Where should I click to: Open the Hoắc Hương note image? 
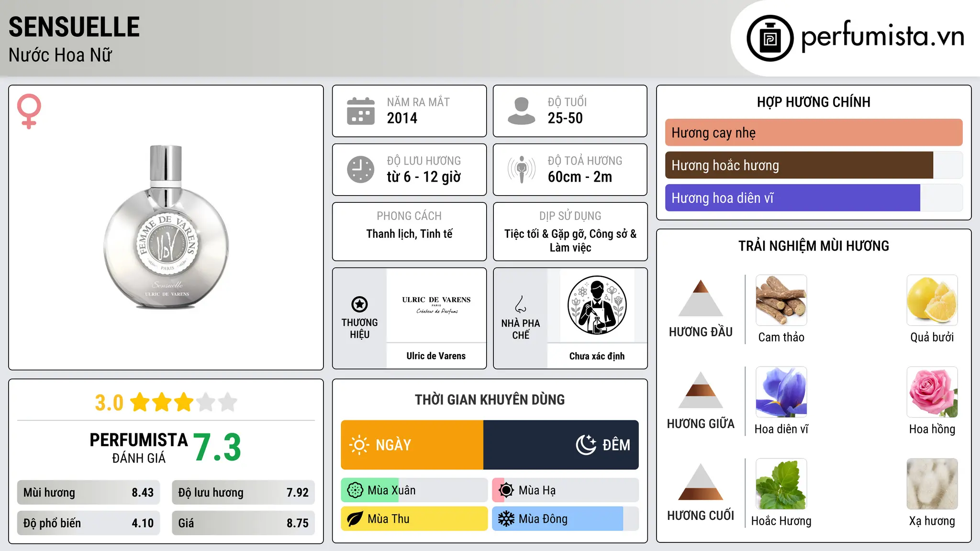tap(781, 484)
